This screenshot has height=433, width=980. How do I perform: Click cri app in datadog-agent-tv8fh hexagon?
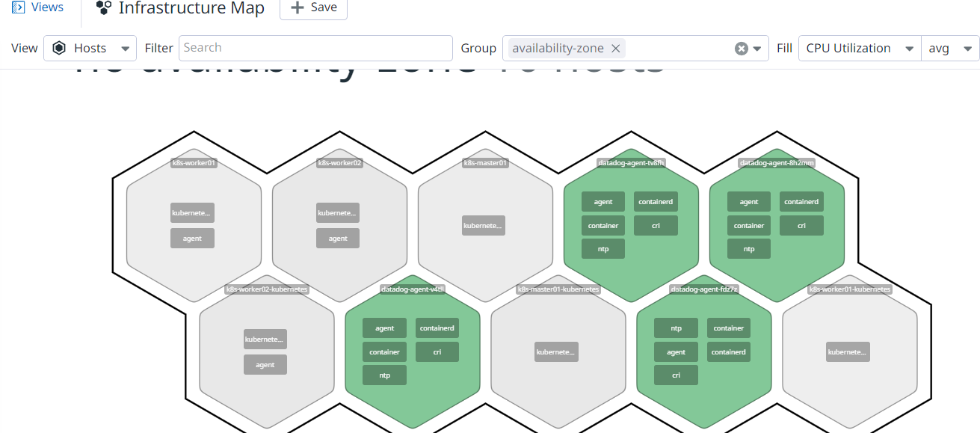[656, 226]
